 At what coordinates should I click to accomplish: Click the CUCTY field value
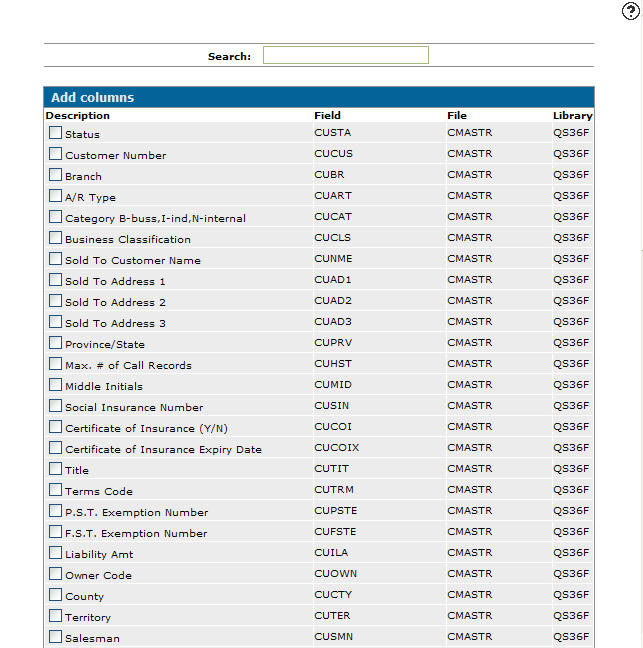(x=333, y=595)
